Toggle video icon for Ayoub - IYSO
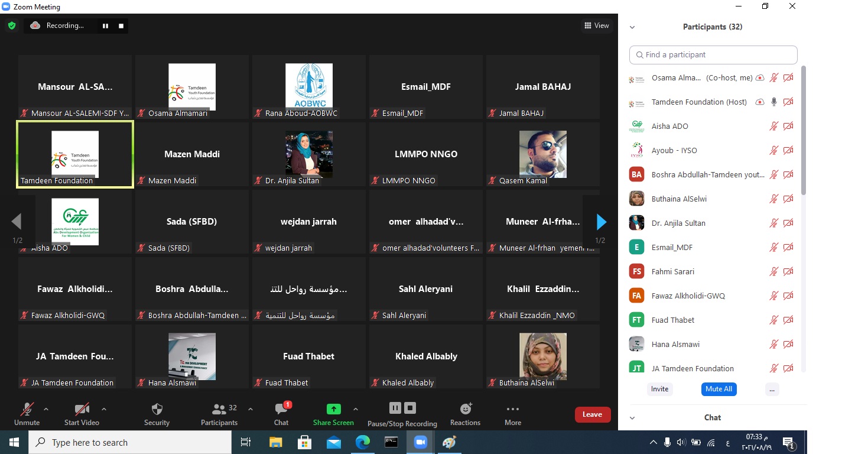 point(788,150)
